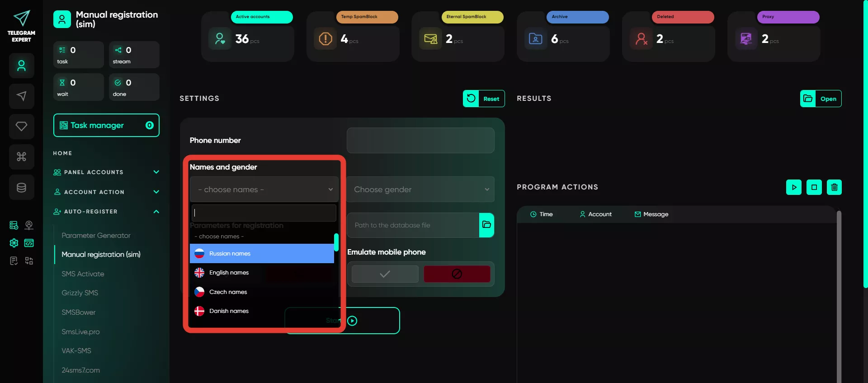The height and width of the screenshot is (383, 868).
Task: Click the Path to the database file field
Action: pyautogui.click(x=413, y=225)
